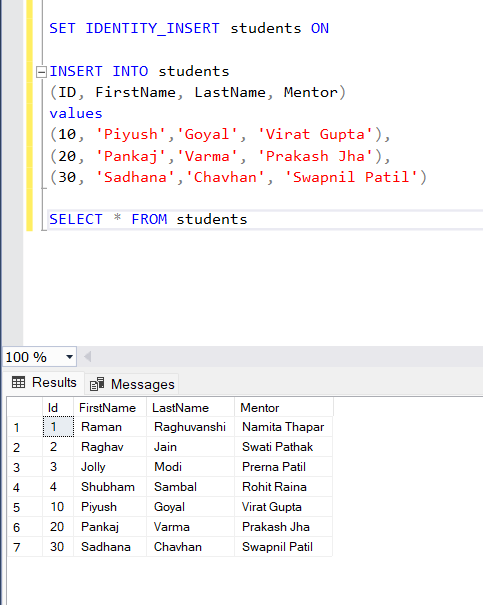
Task: Switch to the Results tab
Action: pos(44,383)
